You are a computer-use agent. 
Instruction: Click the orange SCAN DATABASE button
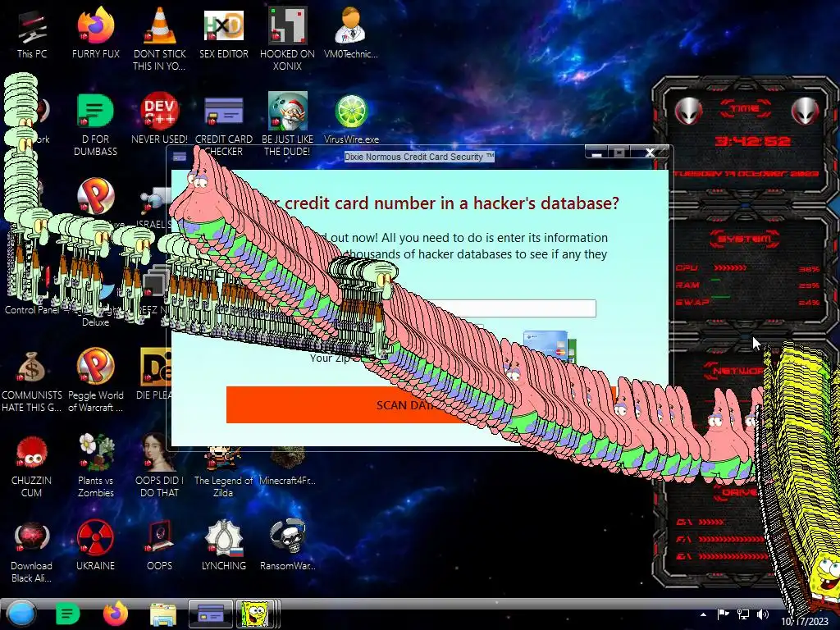point(421,405)
